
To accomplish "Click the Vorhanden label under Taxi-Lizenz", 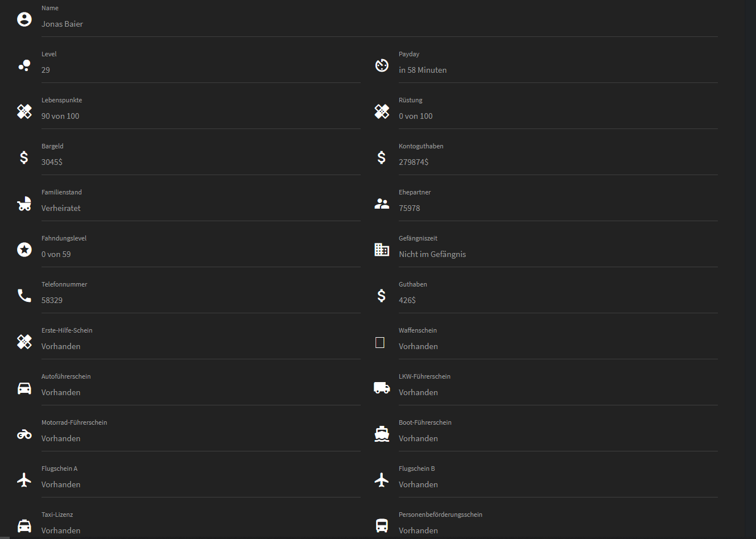I will click(61, 530).
